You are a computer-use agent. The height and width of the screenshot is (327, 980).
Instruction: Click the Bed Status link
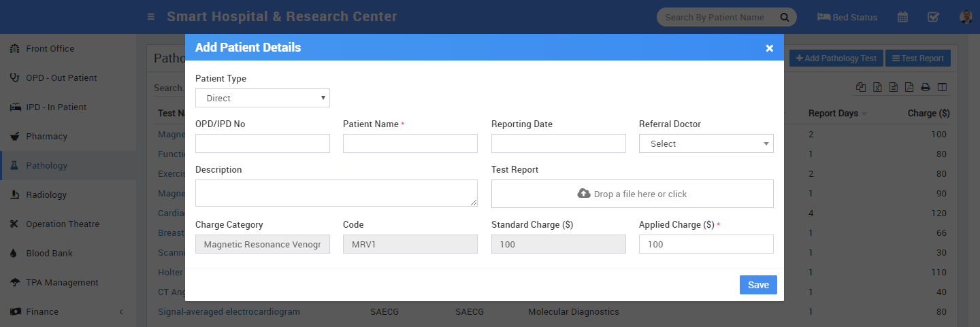[x=847, y=17]
